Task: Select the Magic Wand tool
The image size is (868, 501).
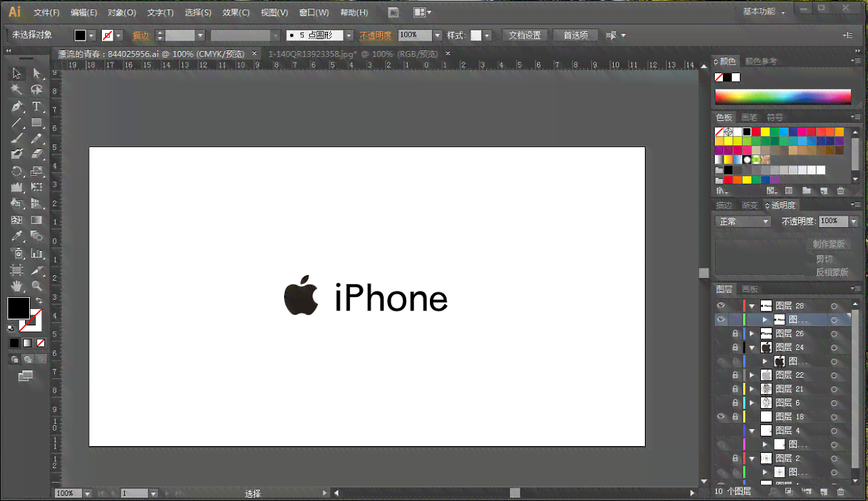Action: point(17,90)
